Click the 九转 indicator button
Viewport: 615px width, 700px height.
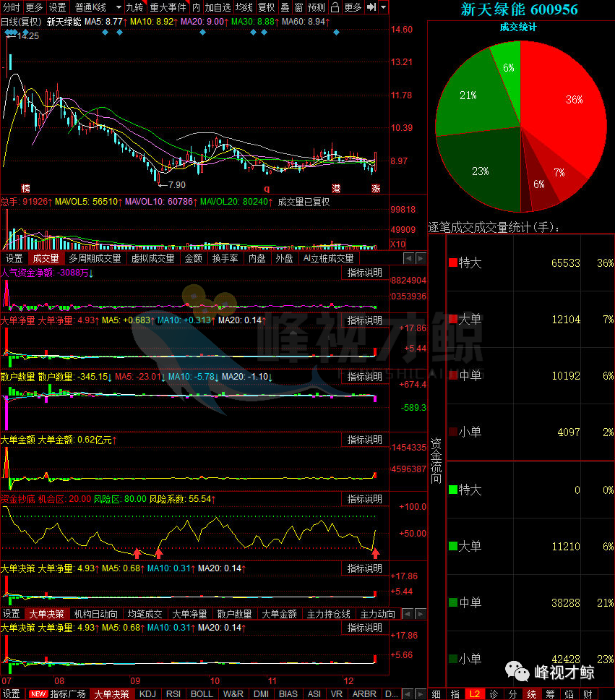pyautogui.click(x=135, y=7)
